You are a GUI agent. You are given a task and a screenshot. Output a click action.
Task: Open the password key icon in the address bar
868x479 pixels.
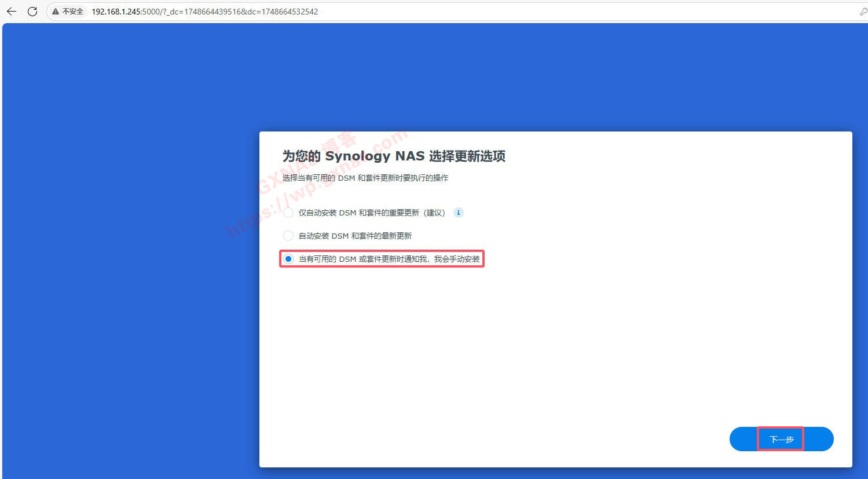(863, 12)
